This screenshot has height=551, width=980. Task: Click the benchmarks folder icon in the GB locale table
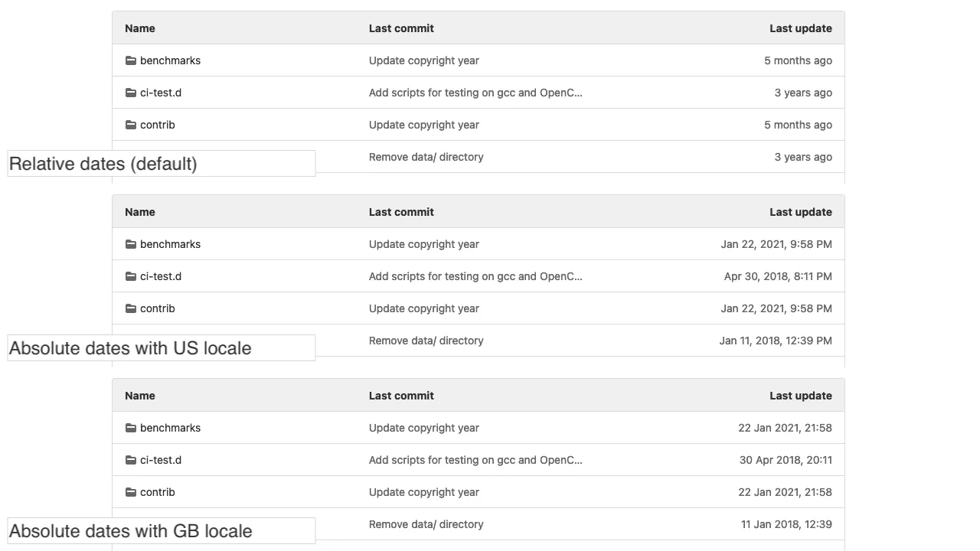[x=130, y=428]
